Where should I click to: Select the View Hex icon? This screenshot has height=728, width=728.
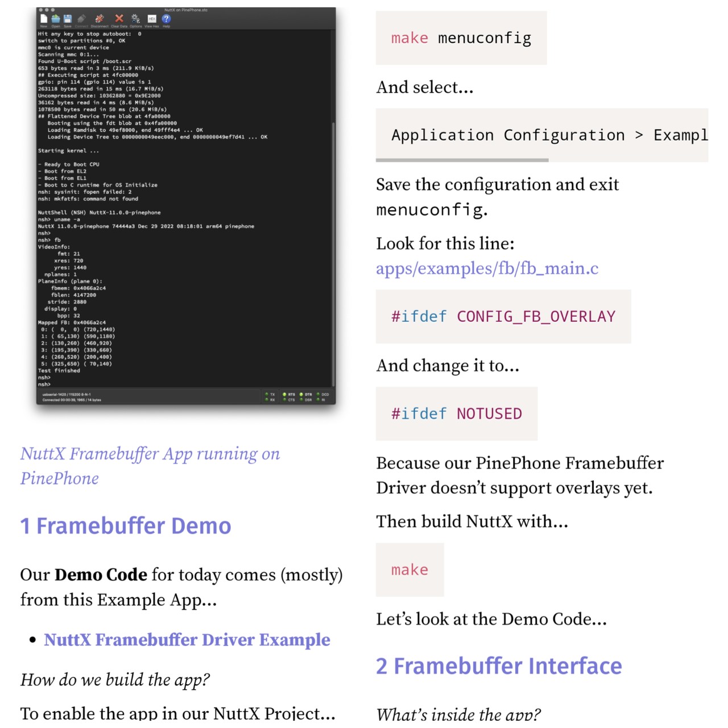pyautogui.click(x=152, y=19)
